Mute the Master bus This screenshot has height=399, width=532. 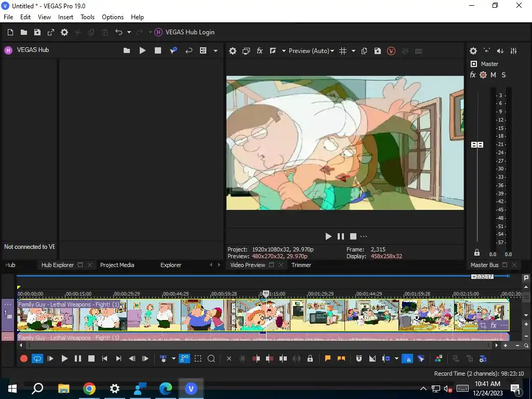pos(494,75)
